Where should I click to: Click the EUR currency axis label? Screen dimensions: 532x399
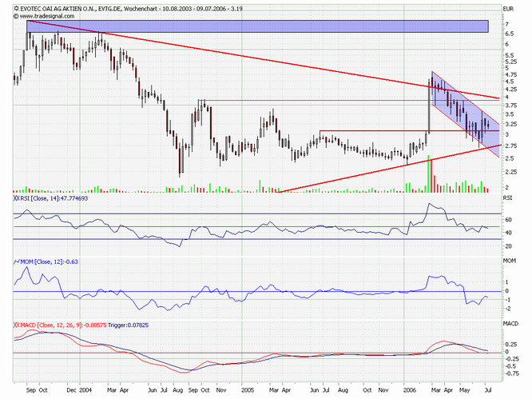pos(509,9)
